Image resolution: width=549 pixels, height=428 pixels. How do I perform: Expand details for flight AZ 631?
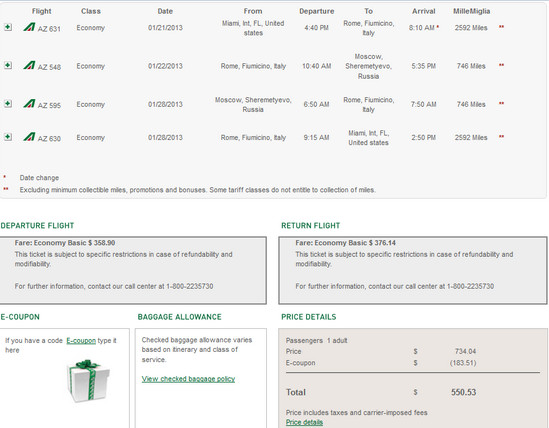(8, 27)
